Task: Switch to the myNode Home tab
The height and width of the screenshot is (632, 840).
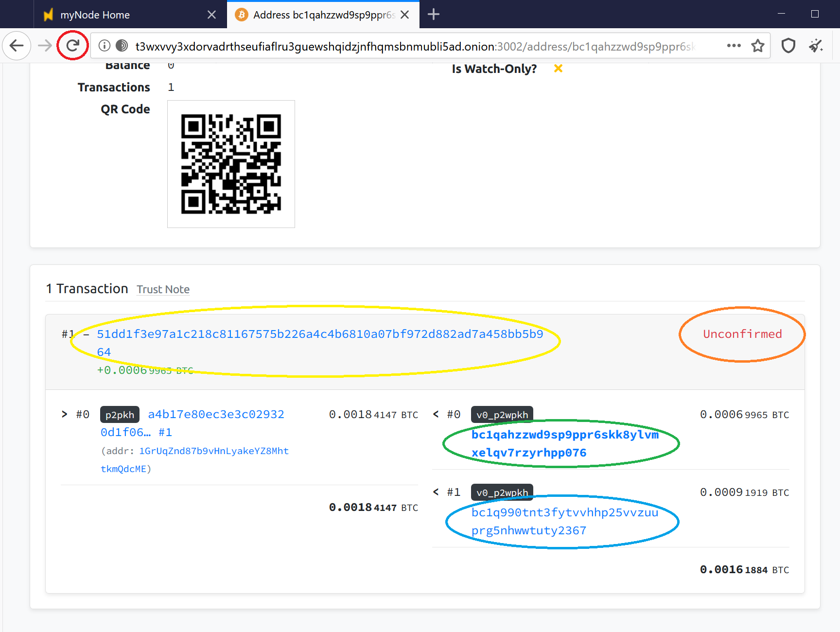Action: coord(130,15)
